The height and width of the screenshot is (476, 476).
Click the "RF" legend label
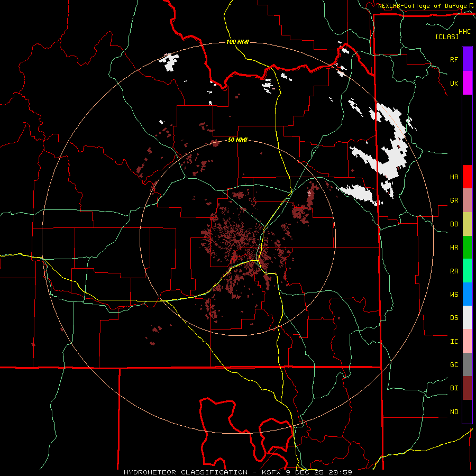(x=454, y=59)
